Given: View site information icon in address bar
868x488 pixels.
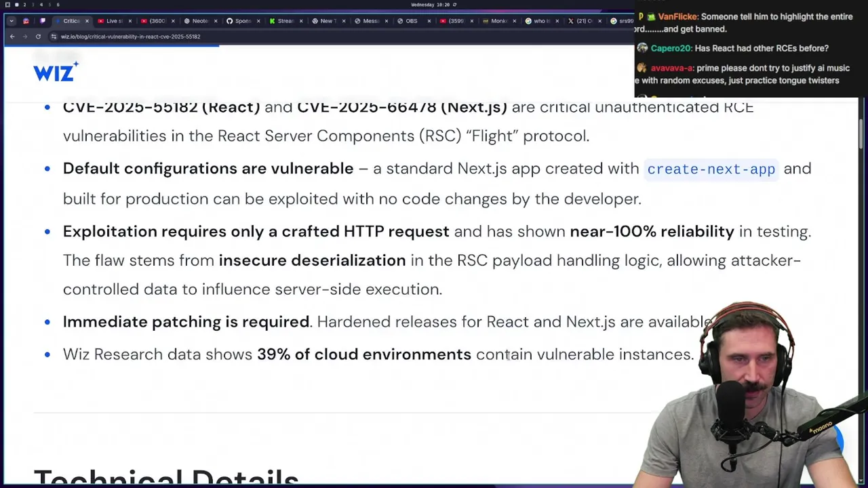Looking at the screenshot, I should click(x=54, y=37).
